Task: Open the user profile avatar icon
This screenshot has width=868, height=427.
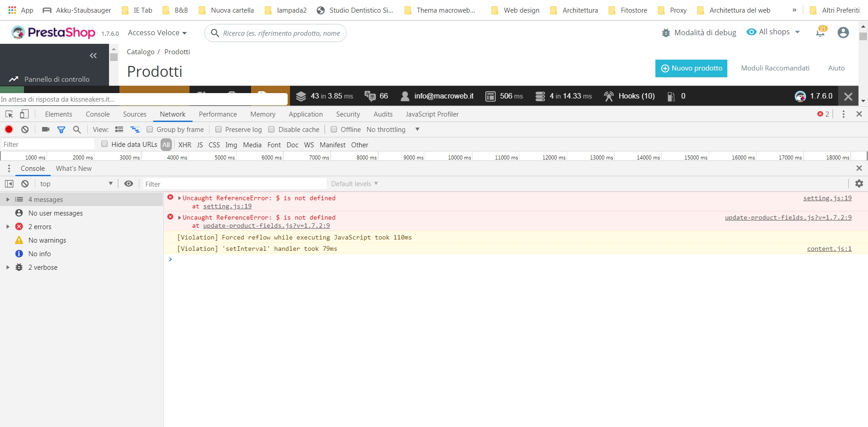Action: (x=843, y=33)
